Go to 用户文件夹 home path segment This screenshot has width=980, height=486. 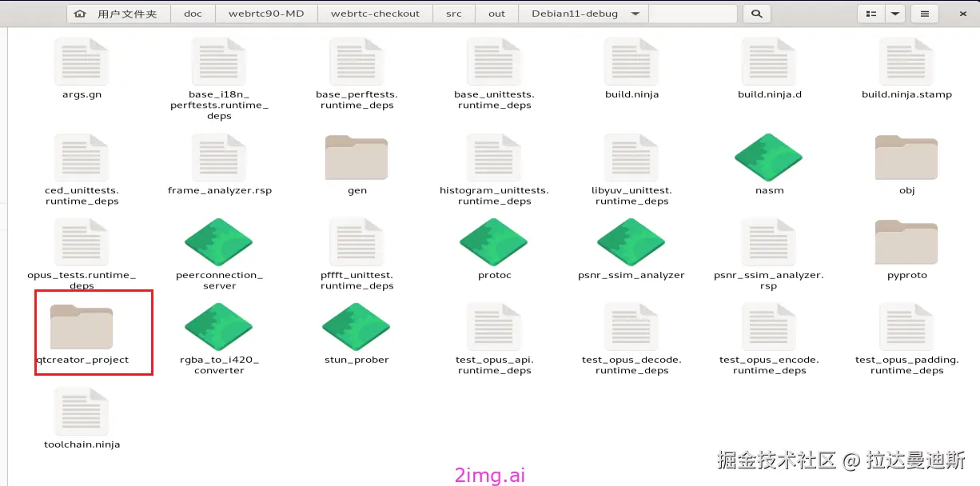pos(118,14)
